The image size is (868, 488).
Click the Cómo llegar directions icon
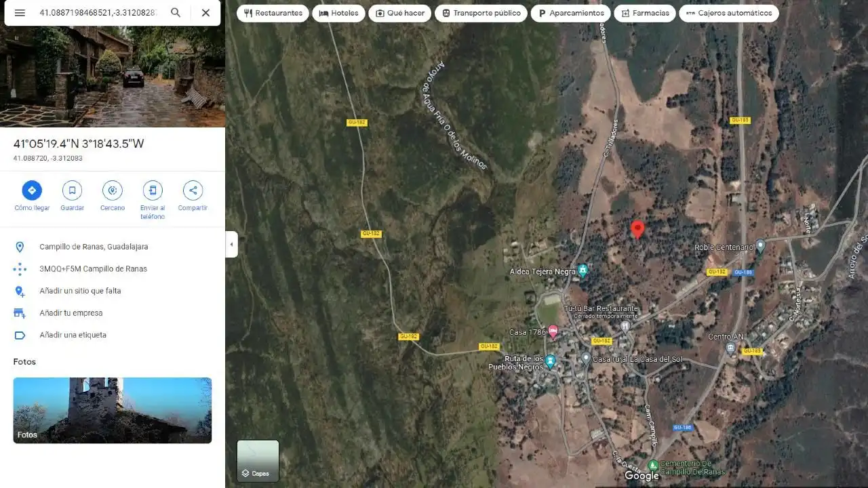32,190
